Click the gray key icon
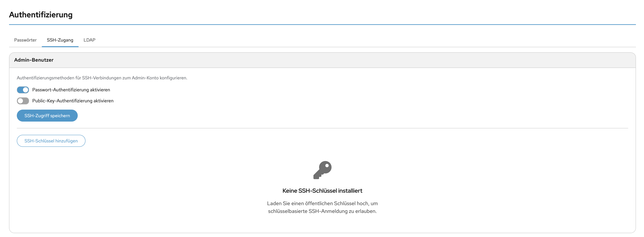Image resolution: width=644 pixels, height=237 pixels. tap(322, 170)
